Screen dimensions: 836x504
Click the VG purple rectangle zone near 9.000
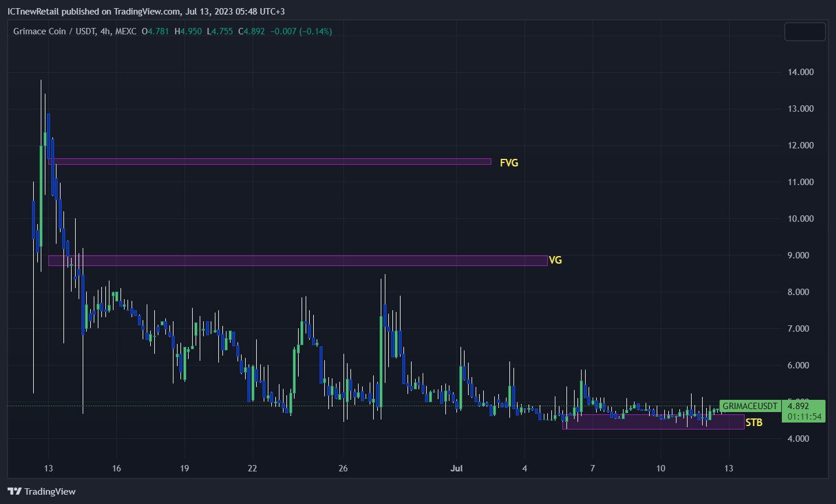(297, 261)
